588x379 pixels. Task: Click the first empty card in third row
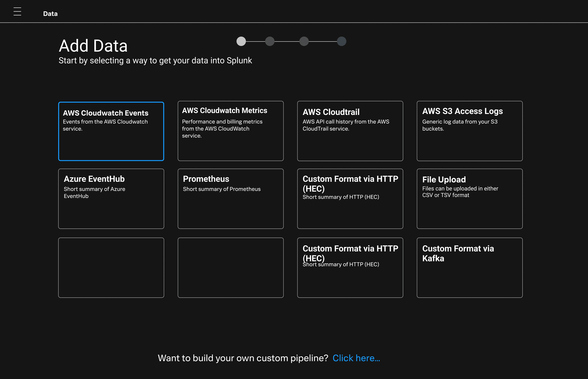(111, 268)
